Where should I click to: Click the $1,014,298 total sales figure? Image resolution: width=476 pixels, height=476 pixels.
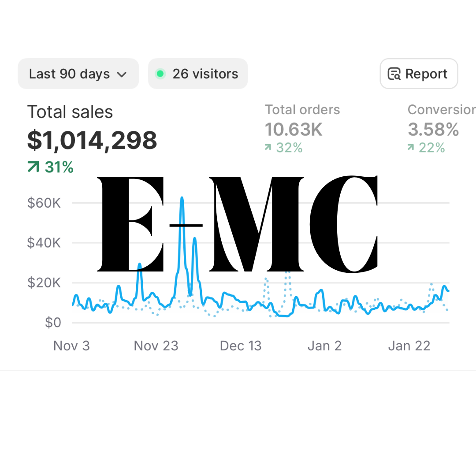click(x=92, y=140)
